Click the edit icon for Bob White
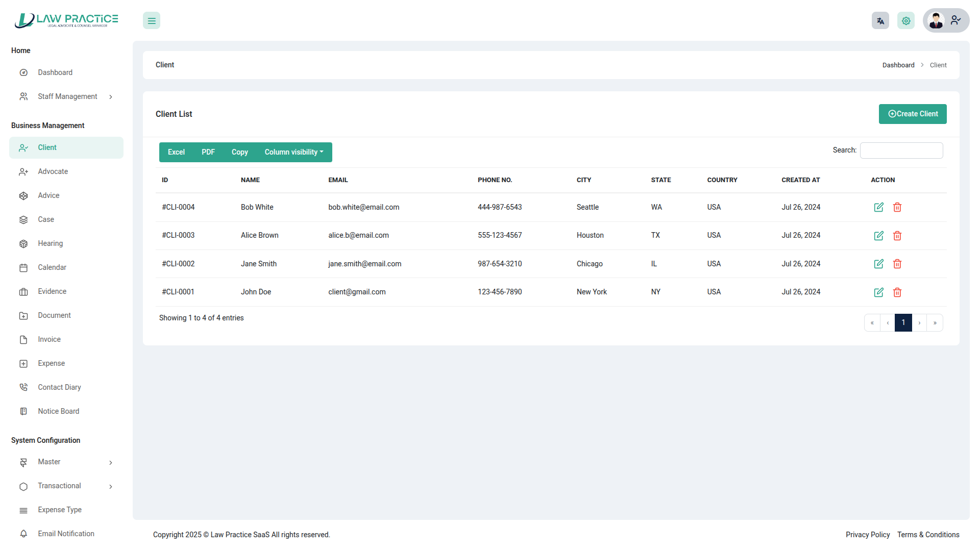 878,207
